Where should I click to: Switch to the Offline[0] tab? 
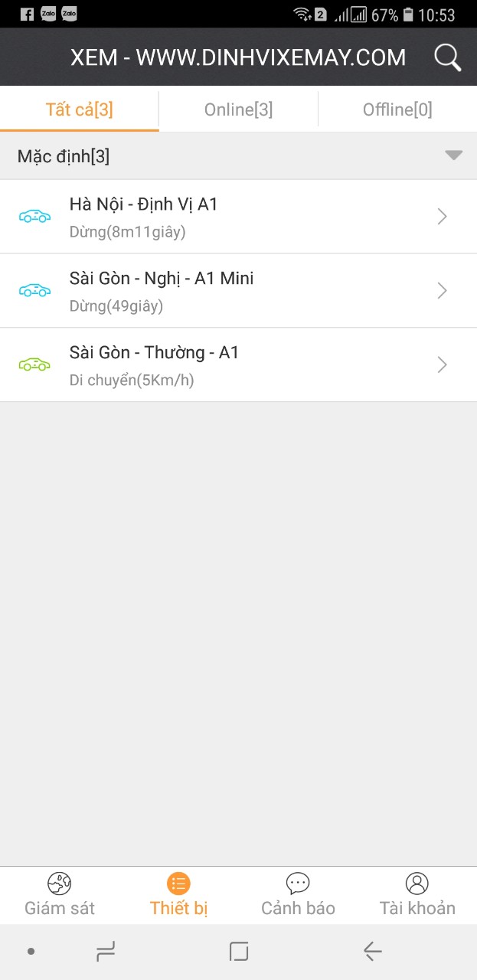pyautogui.click(x=397, y=109)
